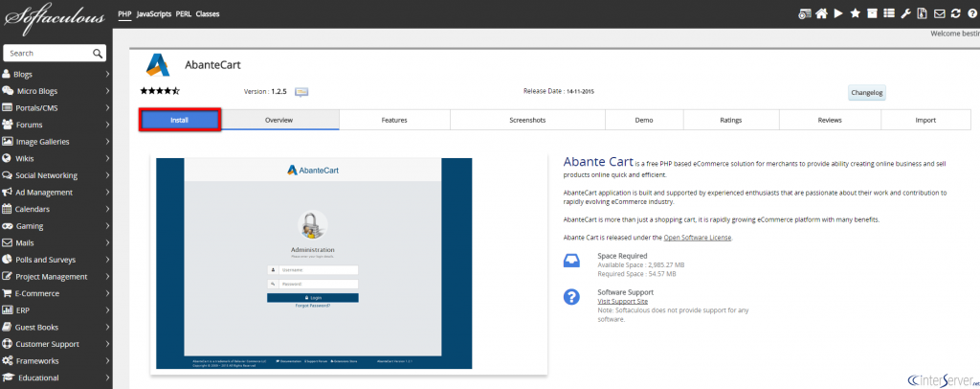Switch to the Screenshots tab
The width and height of the screenshot is (980, 389).
[x=527, y=120]
